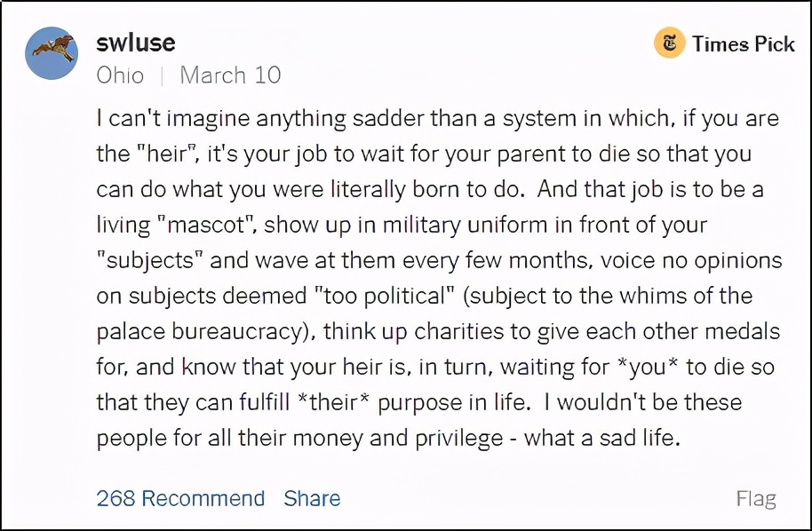Recommend this comment via 268 Recommend
Image resolution: width=812 pixels, height=531 pixels.
coord(180,499)
